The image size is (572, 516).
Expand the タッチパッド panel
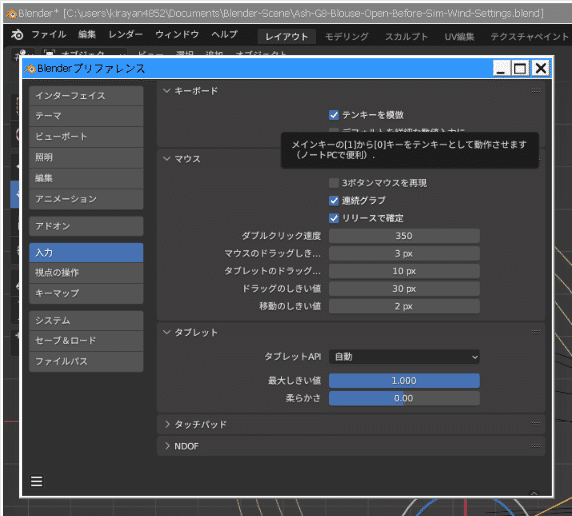tap(167, 424)
